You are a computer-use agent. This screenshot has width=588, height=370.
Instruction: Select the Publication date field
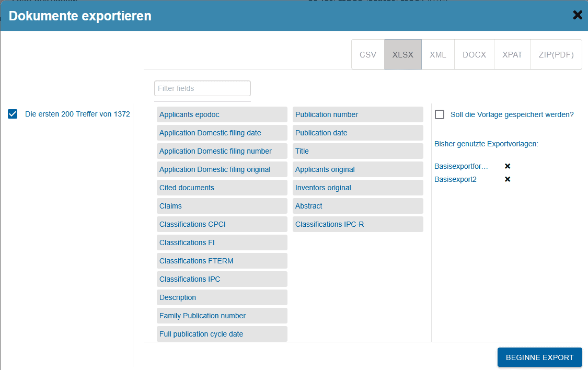coord(358,133)
